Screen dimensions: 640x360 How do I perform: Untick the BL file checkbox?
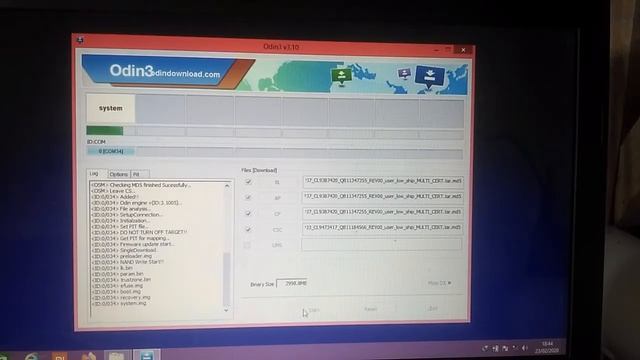click(x=248, y=182)
